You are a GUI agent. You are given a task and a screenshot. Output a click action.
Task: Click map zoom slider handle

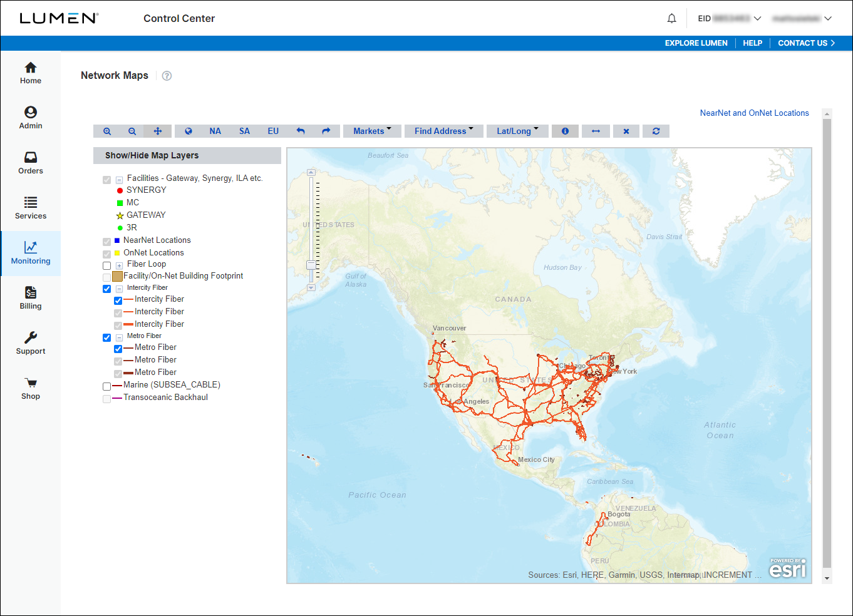(311, 265)
